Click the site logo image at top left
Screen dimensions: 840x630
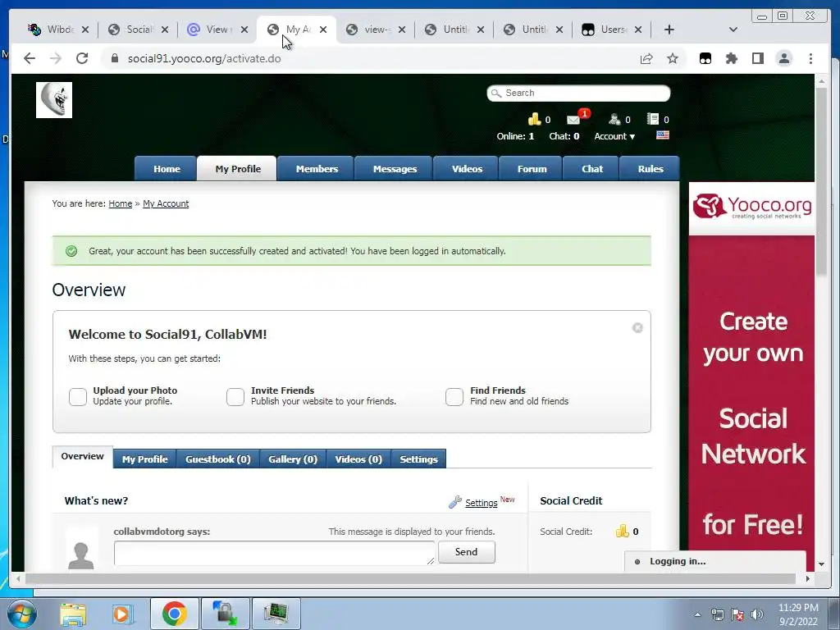pyautogui.click(x=54, y=100)
